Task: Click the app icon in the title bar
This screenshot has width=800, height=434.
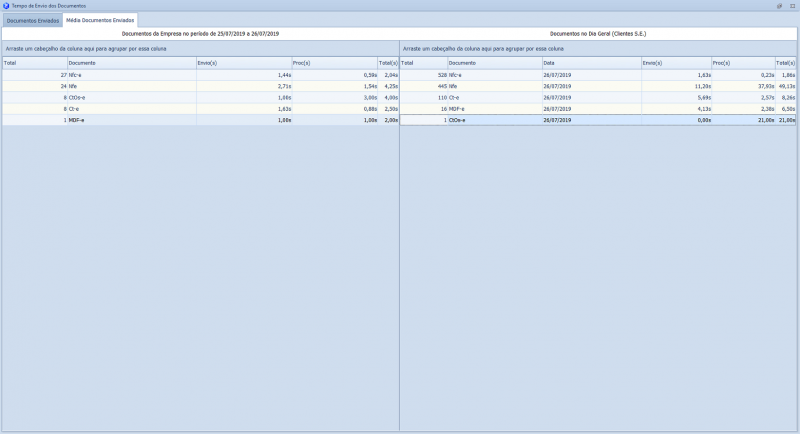Action: pyautogui.click(x=6, y=5)
